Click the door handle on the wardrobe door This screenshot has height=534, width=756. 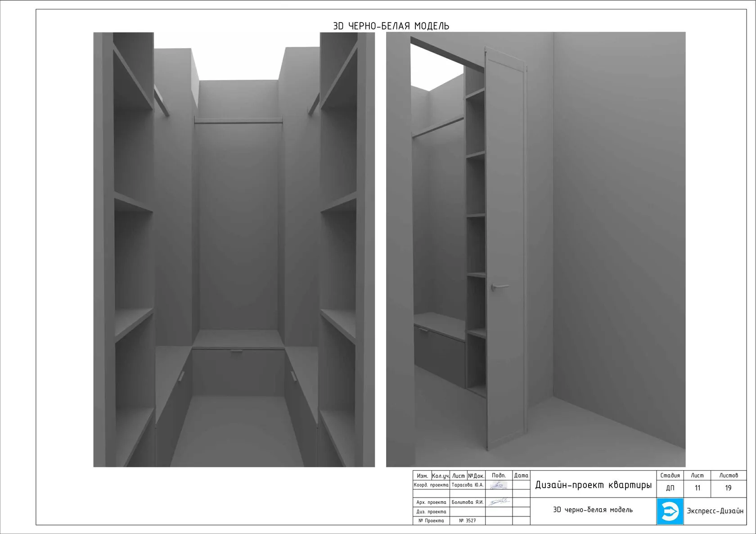click(x=499, y=286)
